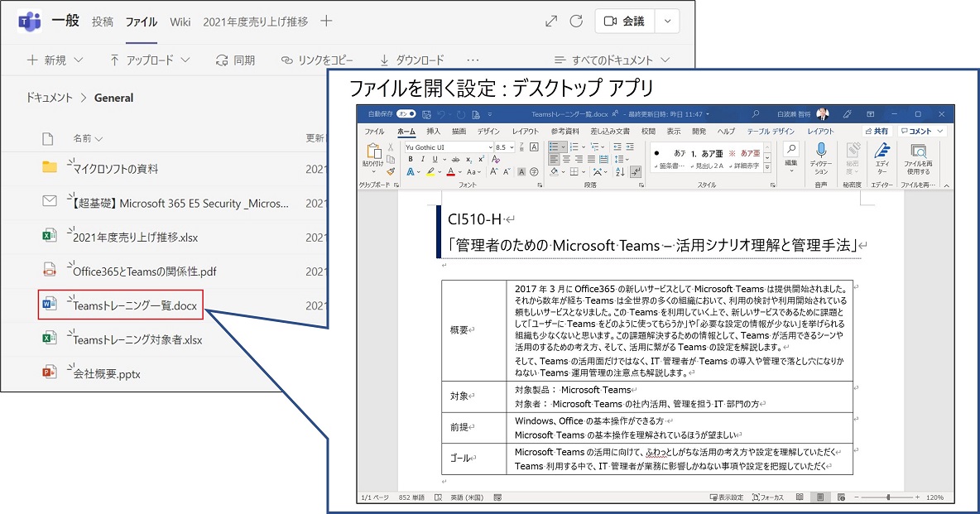The image size is (980, 514).
Task: Click the Center alignment icon
Action: (x=566, y=160)
